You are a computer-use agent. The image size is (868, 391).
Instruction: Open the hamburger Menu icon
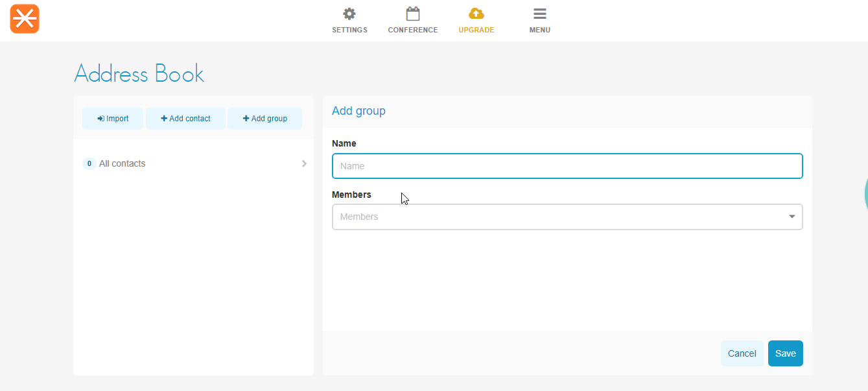pos(539,14)
